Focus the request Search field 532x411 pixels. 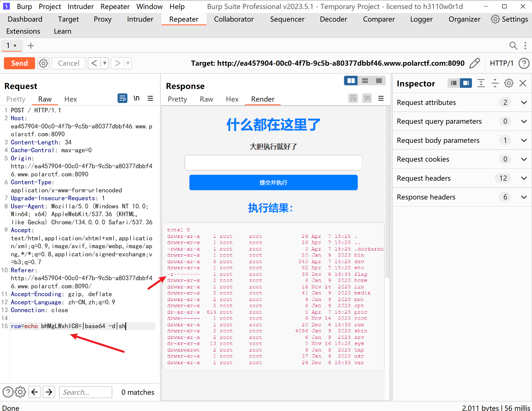[x=86, y=392]
